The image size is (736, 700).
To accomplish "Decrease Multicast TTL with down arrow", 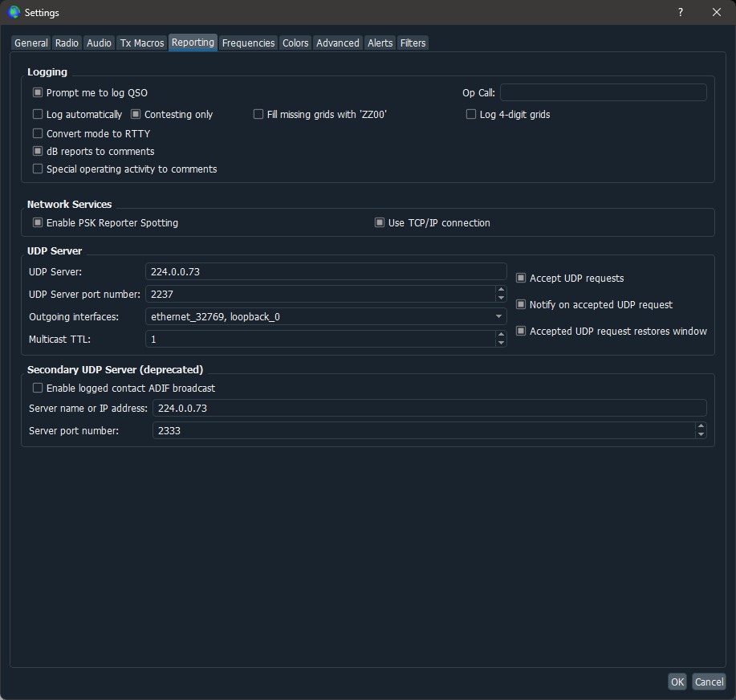I will pyautogui.click(x=501, y=344).
